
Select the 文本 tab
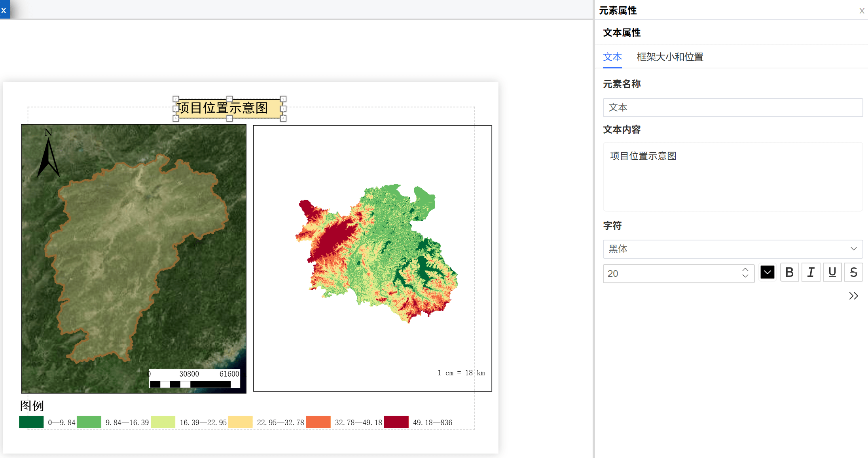(x=612, y=57)
